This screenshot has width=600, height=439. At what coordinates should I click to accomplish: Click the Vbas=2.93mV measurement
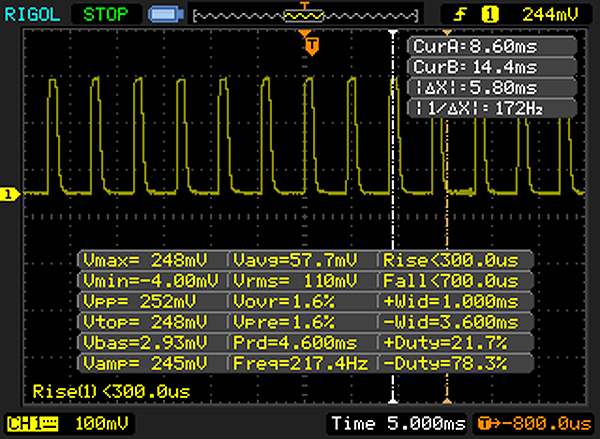145,343
